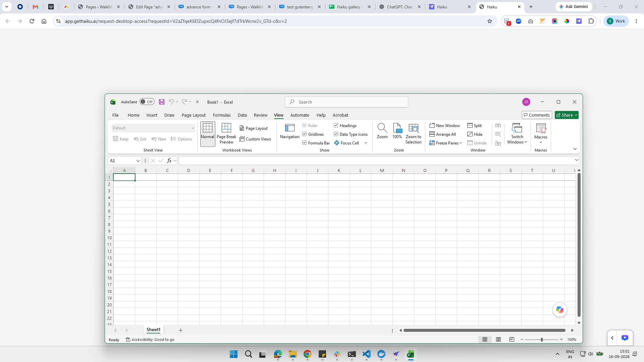Uncheck Data Type Icons checkbox
This screenshot has height=362, width=644.
(x=336, y=134)
